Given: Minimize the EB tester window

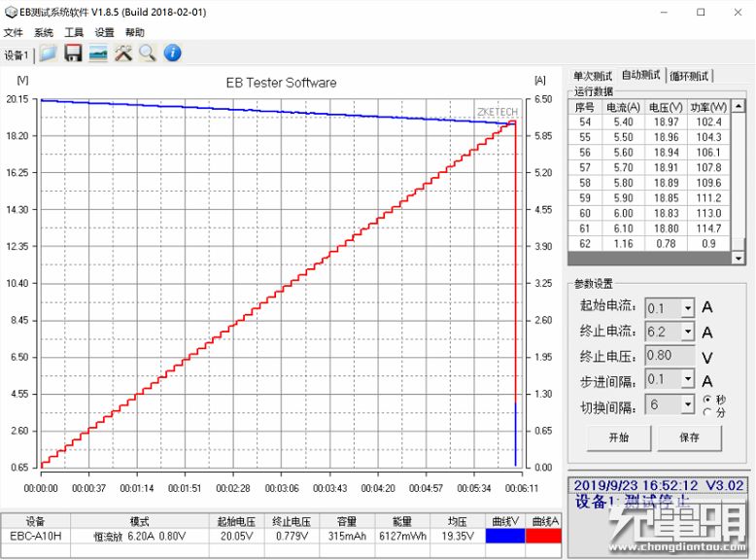Looking at the screenshot, I should 664,12.
